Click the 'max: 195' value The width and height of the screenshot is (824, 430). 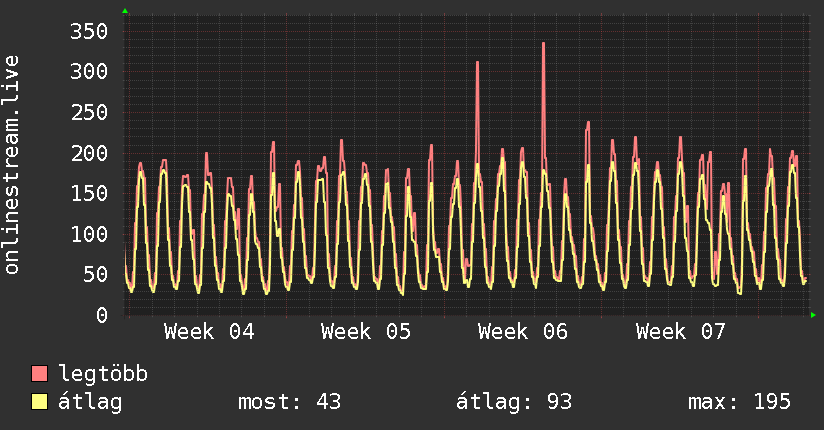pyautogui.click(x=739, y=402)
